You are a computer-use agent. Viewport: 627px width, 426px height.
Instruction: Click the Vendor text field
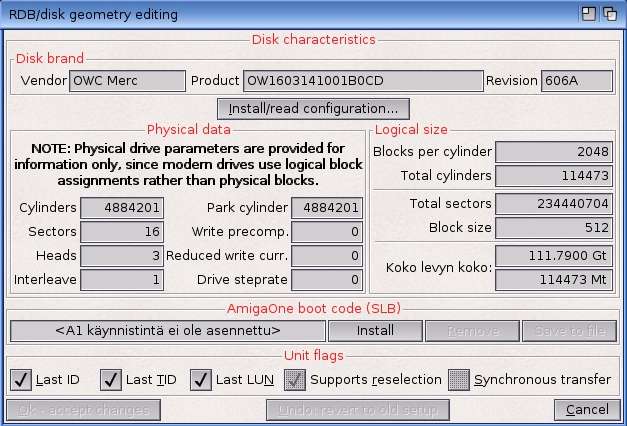click(x=127, y=81)
